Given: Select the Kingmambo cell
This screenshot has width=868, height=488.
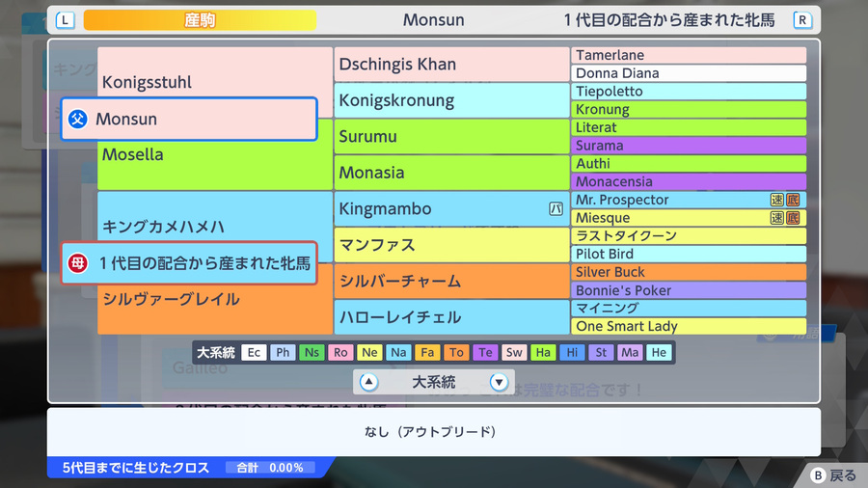Looking at the screenshot, I should click(451, 208).
